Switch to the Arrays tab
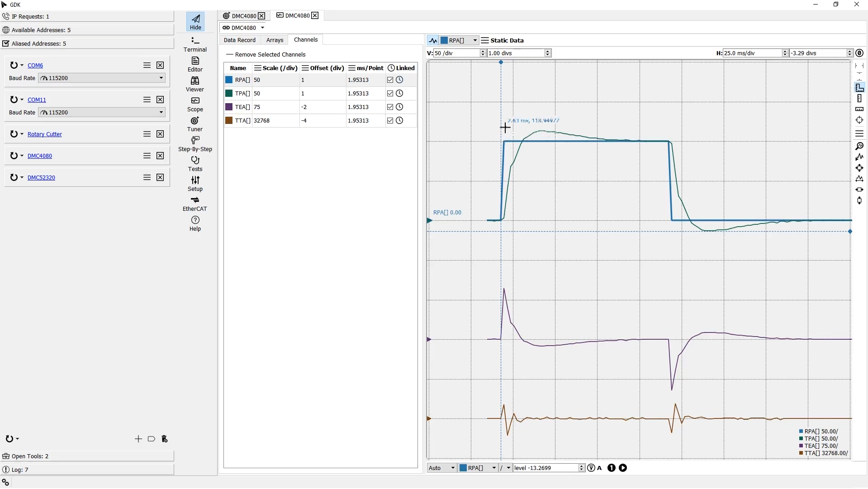This screenshot has width=868, height=489. (275, 40)
